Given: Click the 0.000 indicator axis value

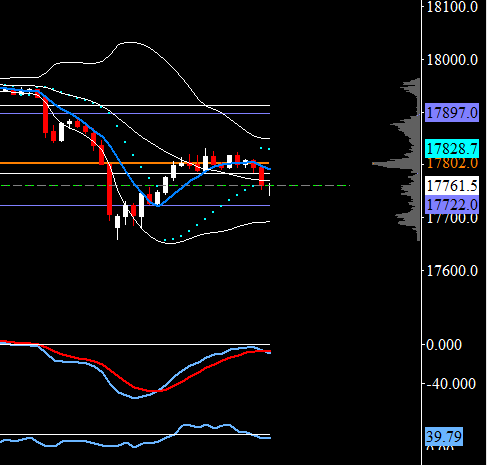Looking at the screenshot, I should click(444, 345).
